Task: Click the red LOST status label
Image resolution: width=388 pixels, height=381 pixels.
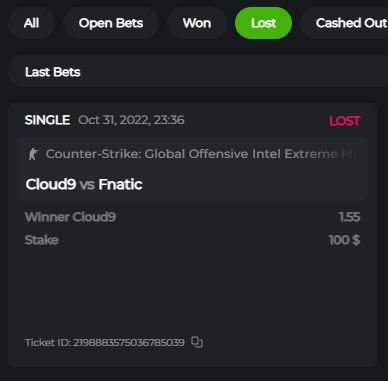Action: (x=345, y=121)
